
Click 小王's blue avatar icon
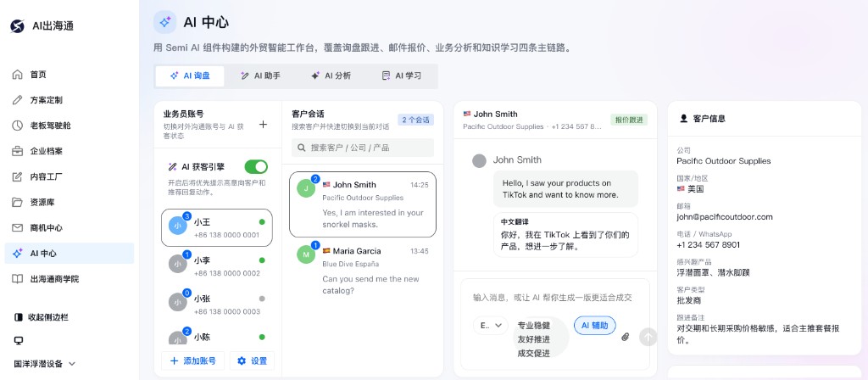(178, 226)
